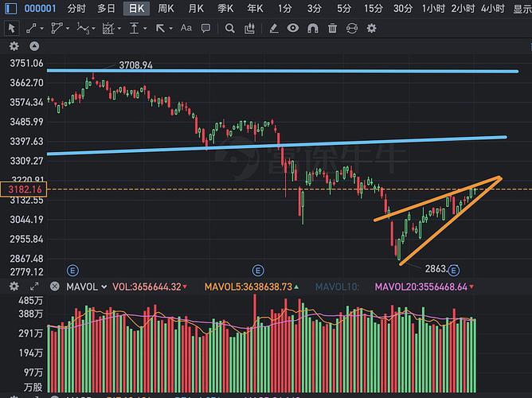This screenshot has width=532, height=398.
Task: Select the 3分 three-minute interval
Action: click(x=314, y=9)
